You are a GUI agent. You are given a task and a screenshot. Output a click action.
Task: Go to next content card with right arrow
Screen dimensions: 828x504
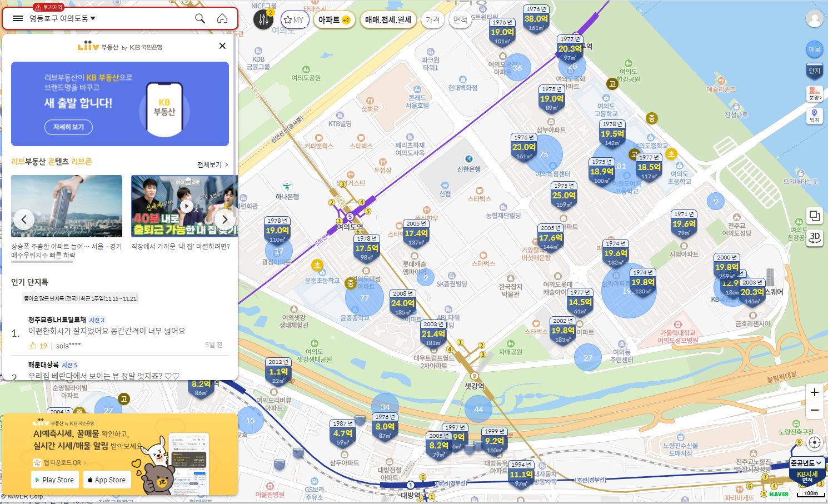pos(225,219)
